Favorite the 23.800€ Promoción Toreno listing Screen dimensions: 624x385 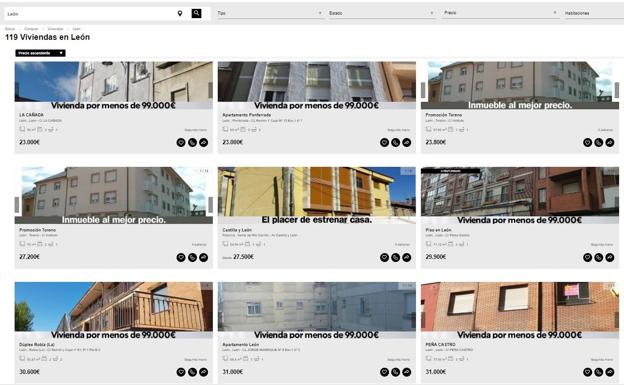[x=587, y=143]
